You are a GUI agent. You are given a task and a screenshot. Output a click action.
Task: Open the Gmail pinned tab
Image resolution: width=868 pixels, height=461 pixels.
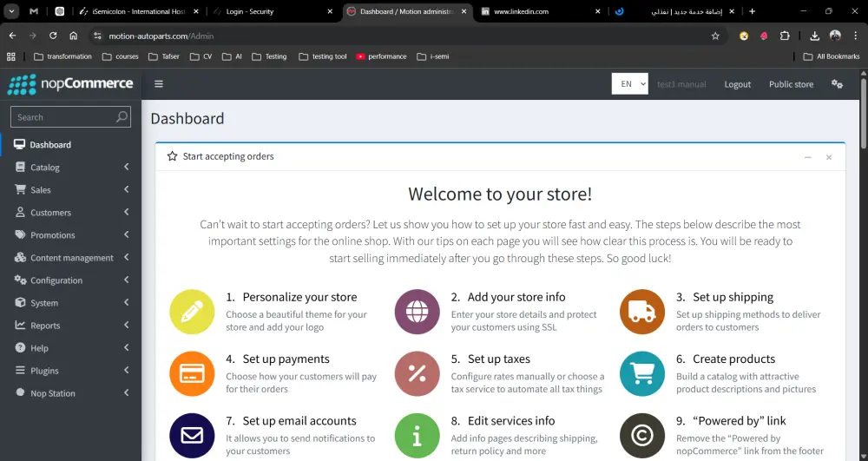coord(34,11)
